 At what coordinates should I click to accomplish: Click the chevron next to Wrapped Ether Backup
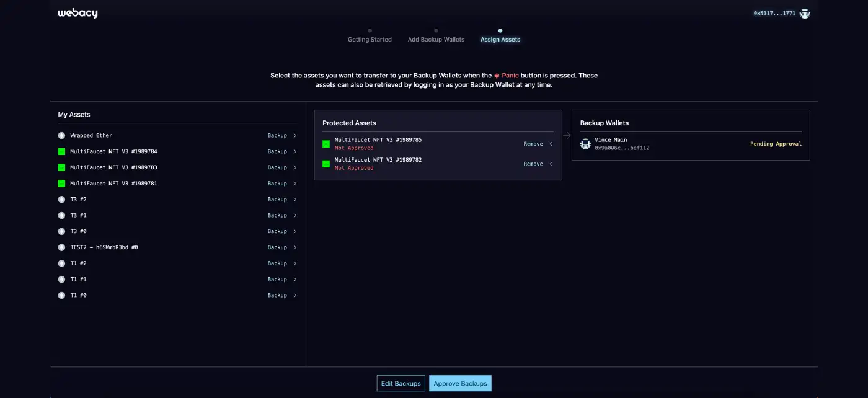coord(295,136)
